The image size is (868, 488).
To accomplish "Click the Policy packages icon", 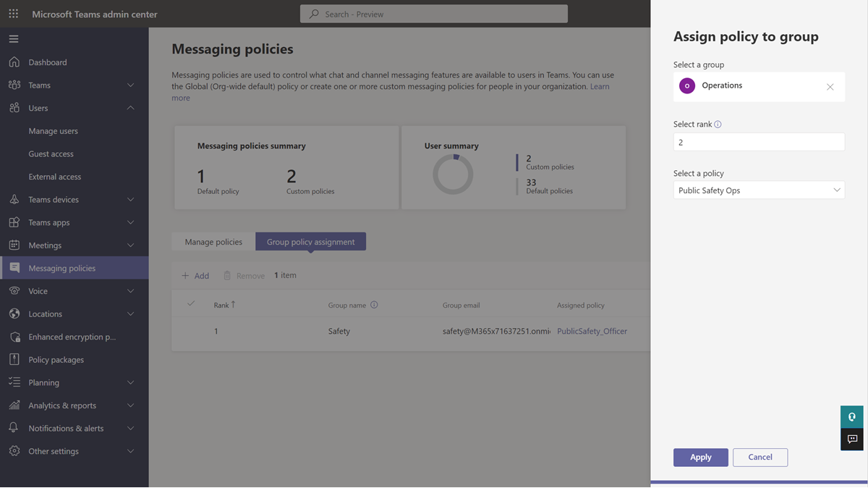I will (x=14, y=360).
